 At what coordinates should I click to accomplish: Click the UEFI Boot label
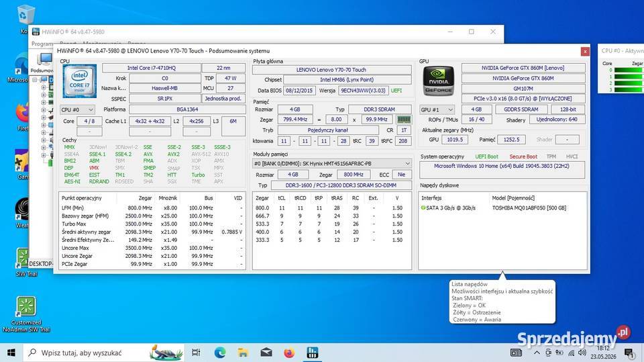click(x=487, y=156)
